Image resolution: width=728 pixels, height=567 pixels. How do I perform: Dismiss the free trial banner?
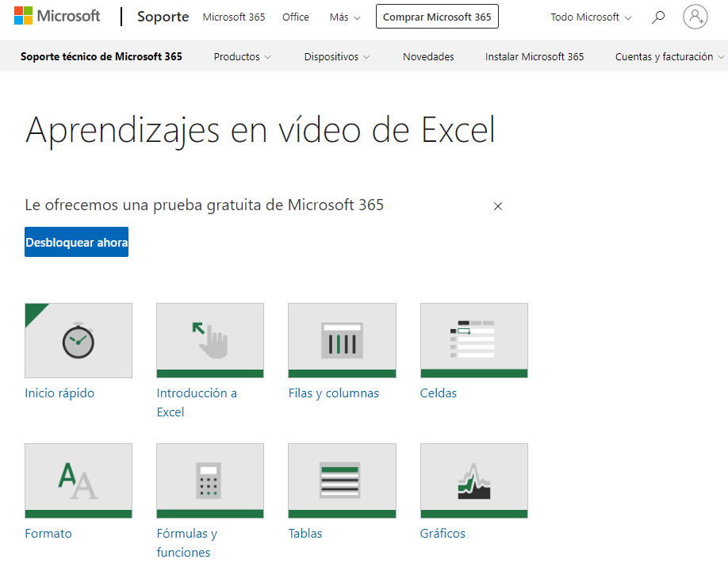click(x=498, y=206)
